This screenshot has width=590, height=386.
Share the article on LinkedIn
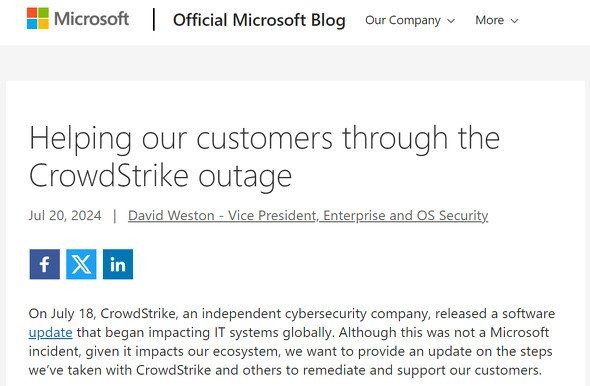point(118,264)
